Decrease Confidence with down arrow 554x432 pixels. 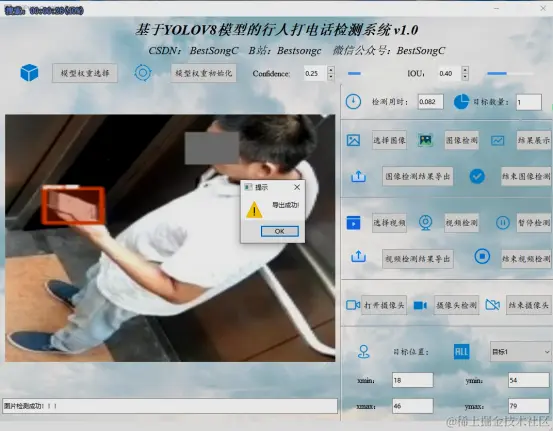coord(331,77)
